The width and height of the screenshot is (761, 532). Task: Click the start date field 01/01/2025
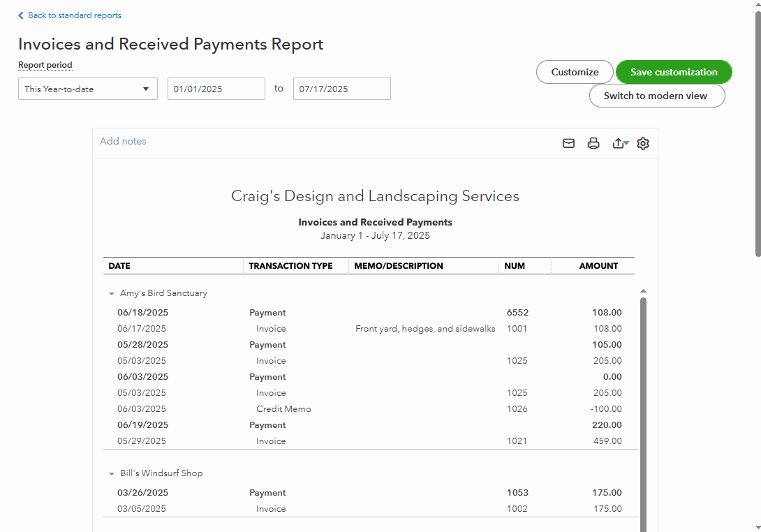point(216,89)
